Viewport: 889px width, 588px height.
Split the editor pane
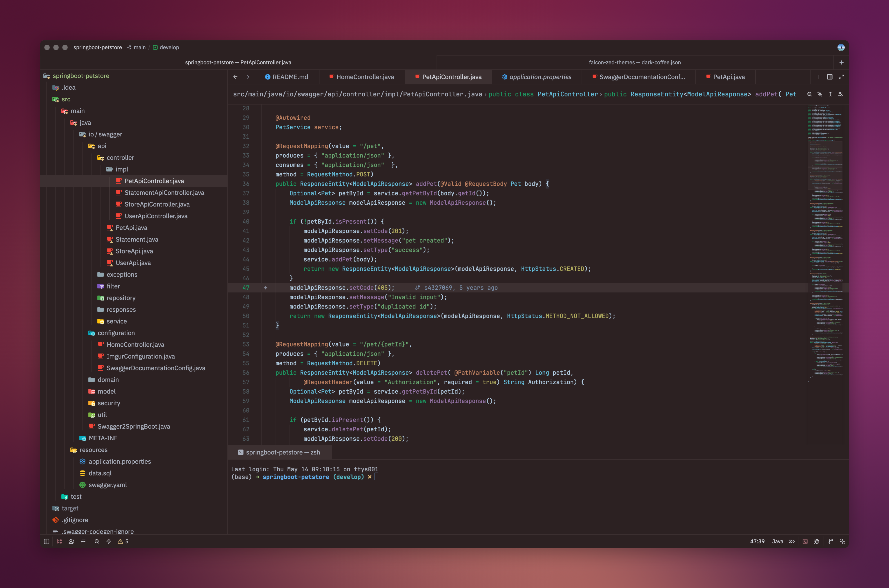pos(830,77)
